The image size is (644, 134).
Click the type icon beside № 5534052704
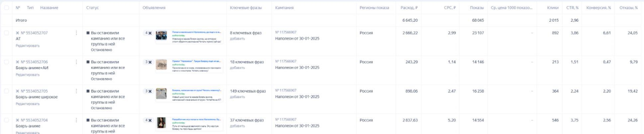pos(18,120)
